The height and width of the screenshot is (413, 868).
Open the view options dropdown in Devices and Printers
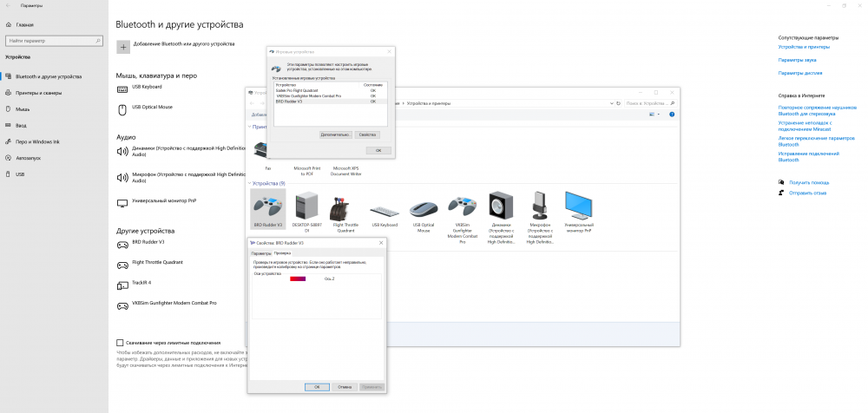coord(659,115)
